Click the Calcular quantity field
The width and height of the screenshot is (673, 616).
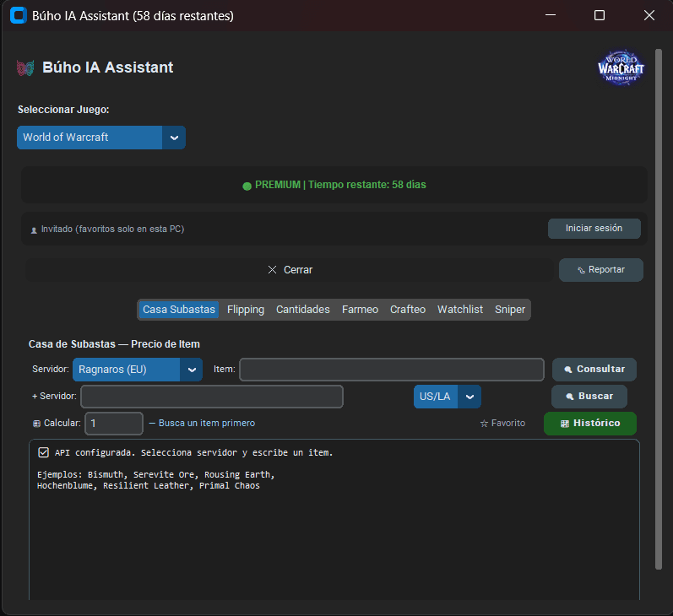click(x=114, y=424)
